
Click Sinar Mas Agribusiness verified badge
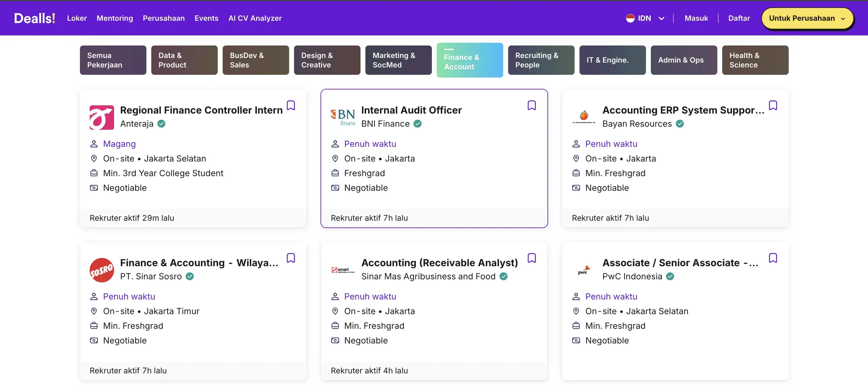coord(504,277)
